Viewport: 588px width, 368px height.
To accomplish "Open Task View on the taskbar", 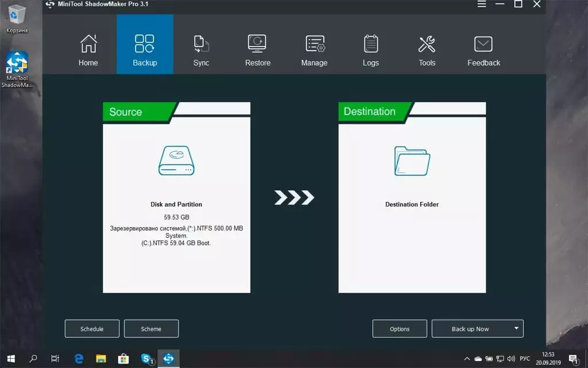I will point(55,359).
